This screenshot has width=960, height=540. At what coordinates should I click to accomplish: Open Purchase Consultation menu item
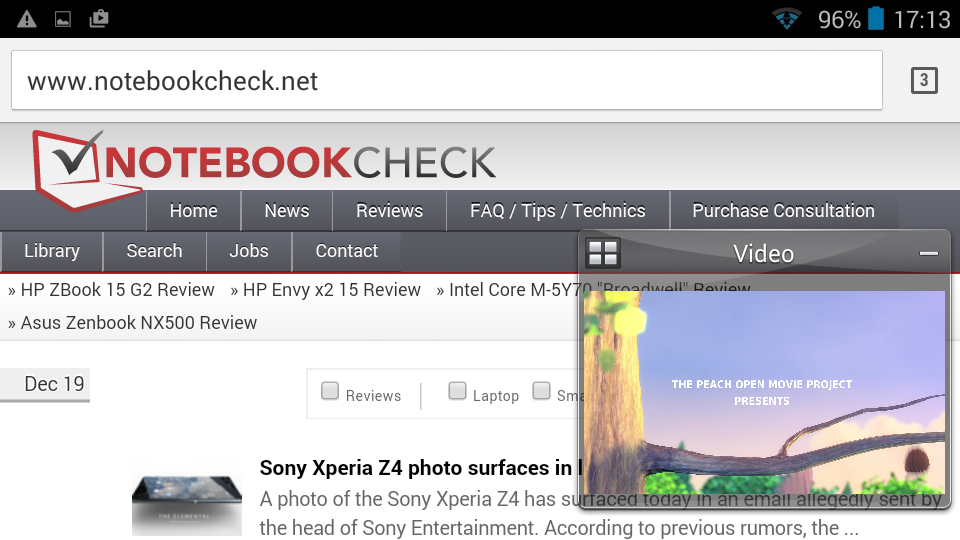coord(784,211)
